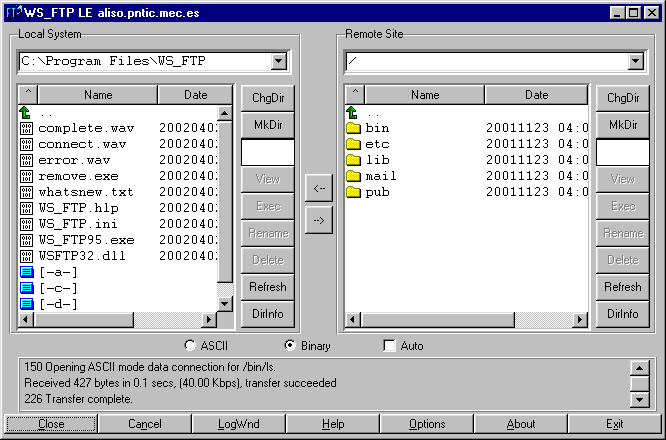
Task: Select the complete.wav file icon
Action: pos(26,128)
